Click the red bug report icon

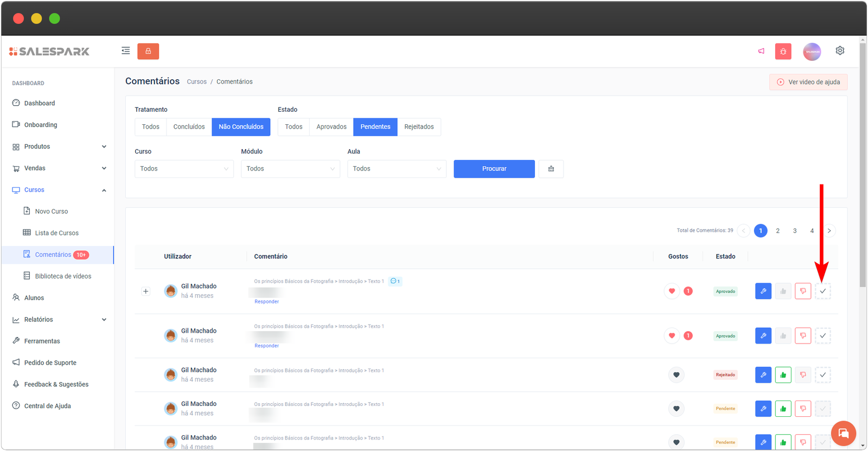click(x=783, y=51)
